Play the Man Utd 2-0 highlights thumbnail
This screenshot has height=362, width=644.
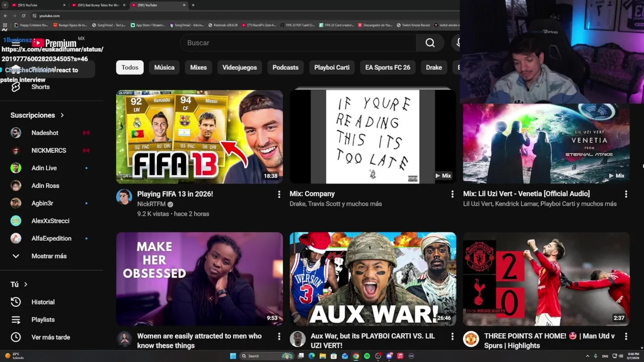[546, 279]
